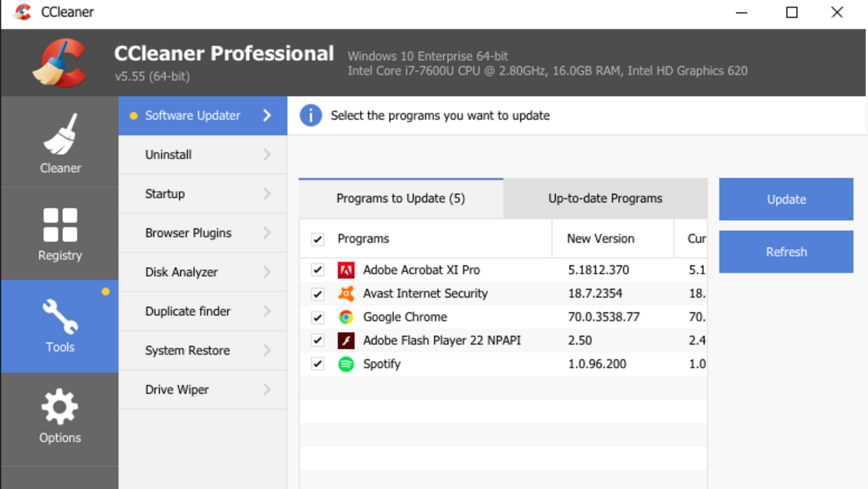Select the Programs to Update tab
Screen dimensions: 868x489
point(400,199)
